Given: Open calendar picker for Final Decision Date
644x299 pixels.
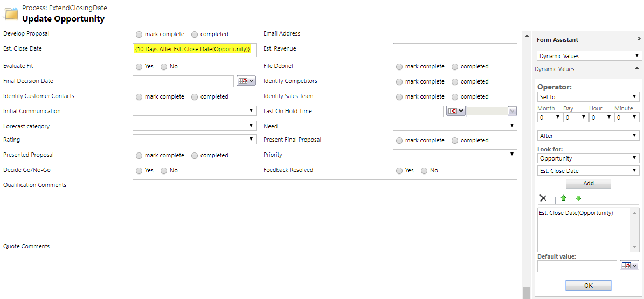Looking at the screenshot, I should (246, 81).
